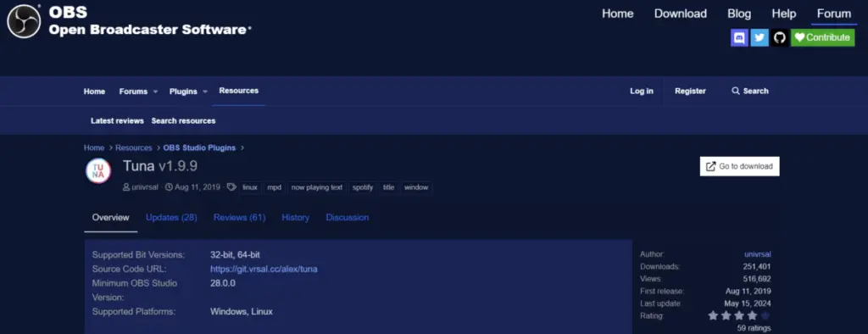Click the window tag
Screen dimensions: 868x334
416,187
